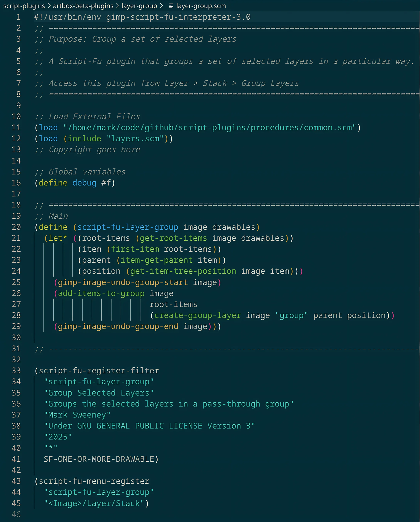420x522 pixels.
Task: Click the create-group-layer function call
Action: click(197, 315)
